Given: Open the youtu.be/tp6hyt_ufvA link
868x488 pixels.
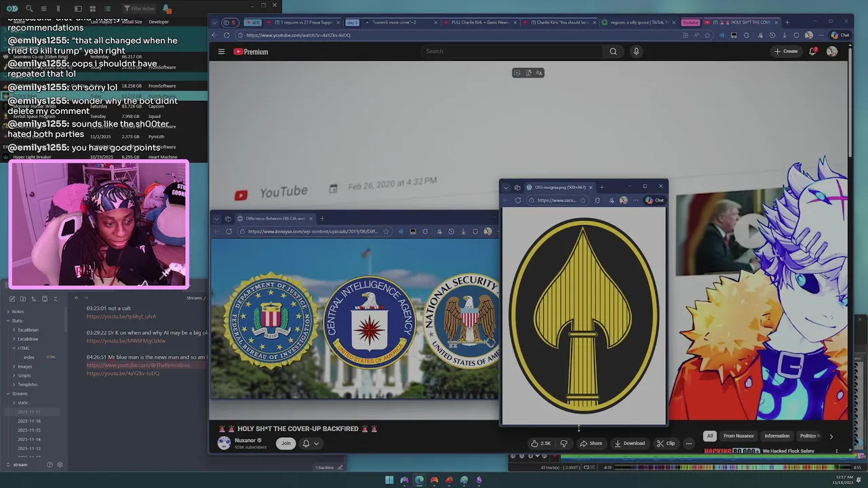Looking at the screenshot, I should (121, 317).
